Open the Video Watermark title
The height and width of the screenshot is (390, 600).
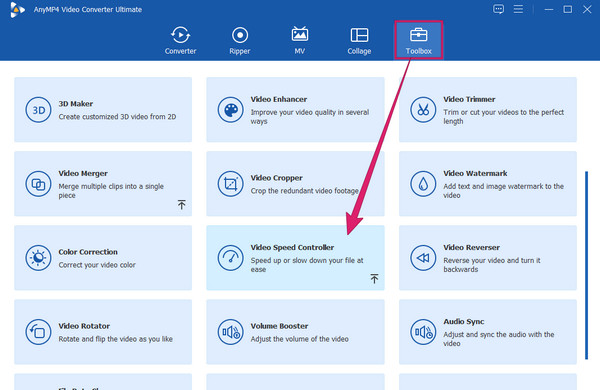click(475, 173)
